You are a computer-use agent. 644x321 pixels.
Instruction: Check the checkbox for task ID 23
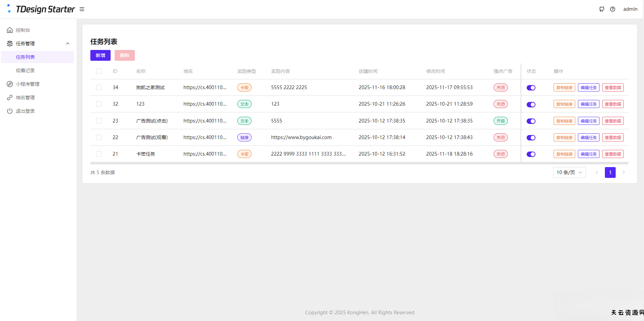click(99, 121)
